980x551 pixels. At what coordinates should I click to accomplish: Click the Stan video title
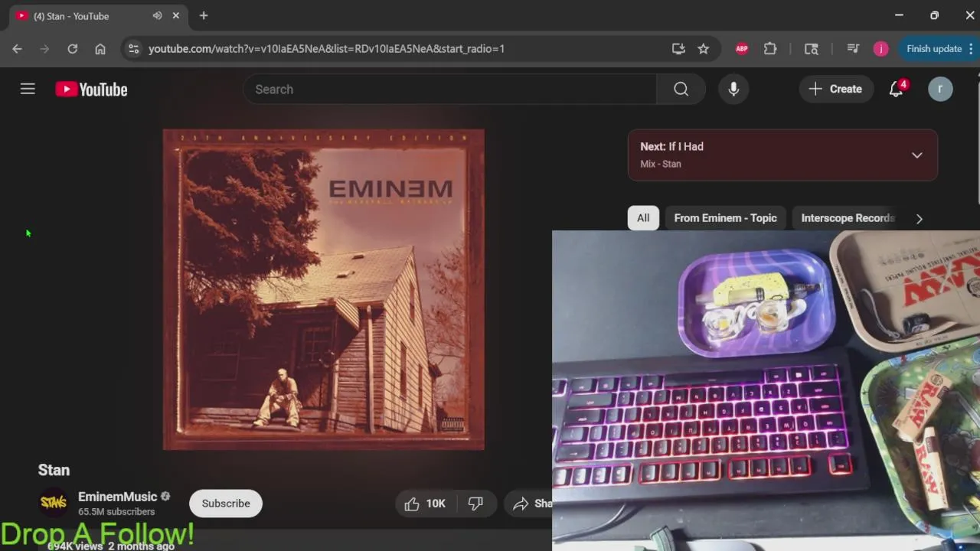click(x=54, y=470)
